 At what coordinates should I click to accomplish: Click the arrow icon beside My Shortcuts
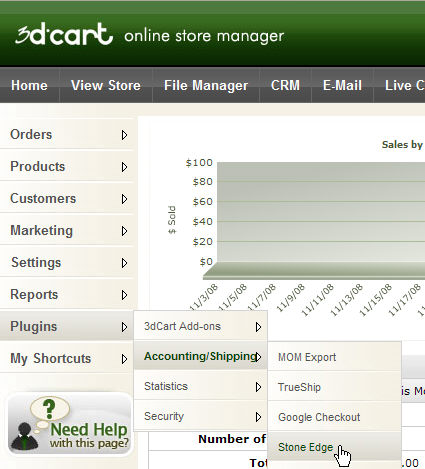(124, 359)
